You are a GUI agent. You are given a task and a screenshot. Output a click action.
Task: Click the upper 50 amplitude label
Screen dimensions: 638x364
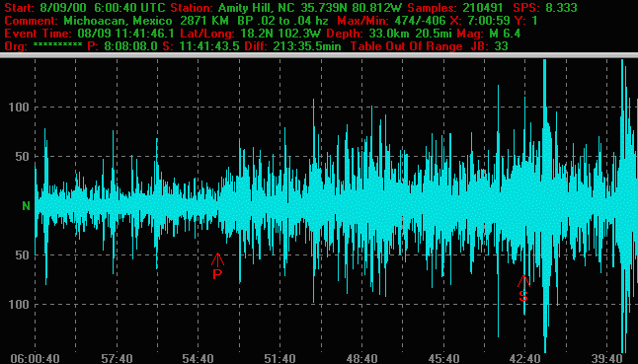[23, 157]
